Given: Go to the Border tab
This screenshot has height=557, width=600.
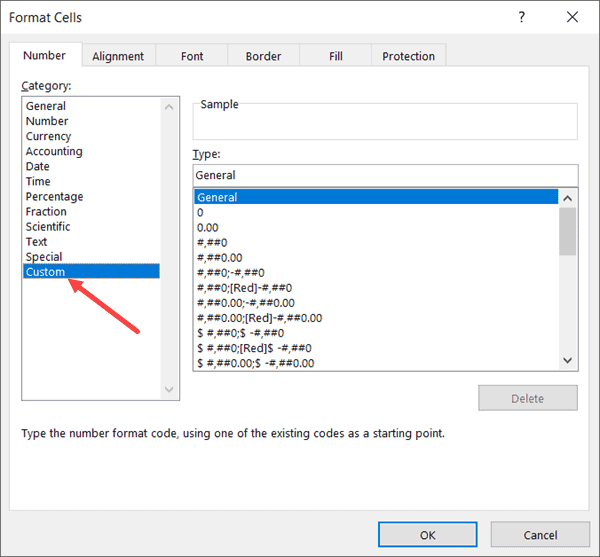Looking at the screenshot, I should (264, 56).
